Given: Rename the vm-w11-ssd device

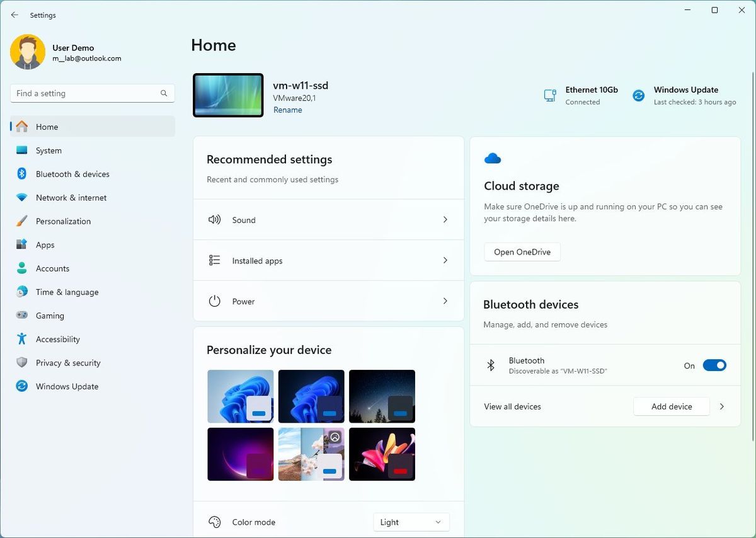Looking at the screenshot, I should 287,110.
